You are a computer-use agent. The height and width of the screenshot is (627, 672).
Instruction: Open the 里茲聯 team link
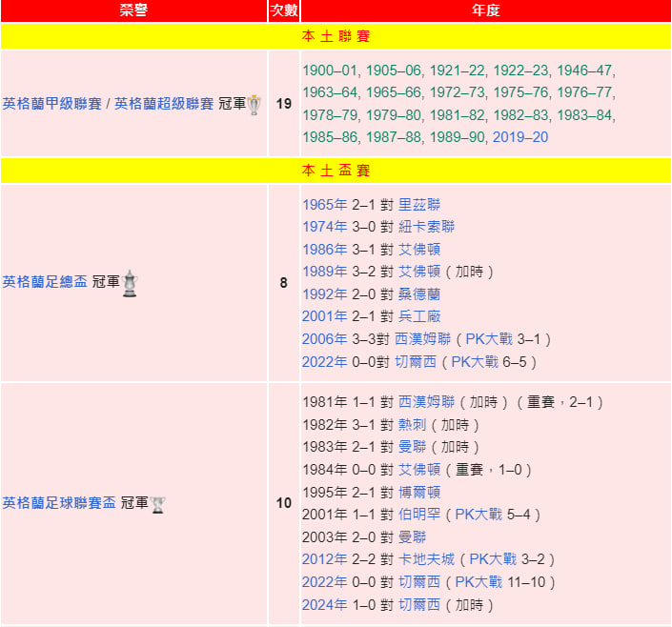pos(419,205)
